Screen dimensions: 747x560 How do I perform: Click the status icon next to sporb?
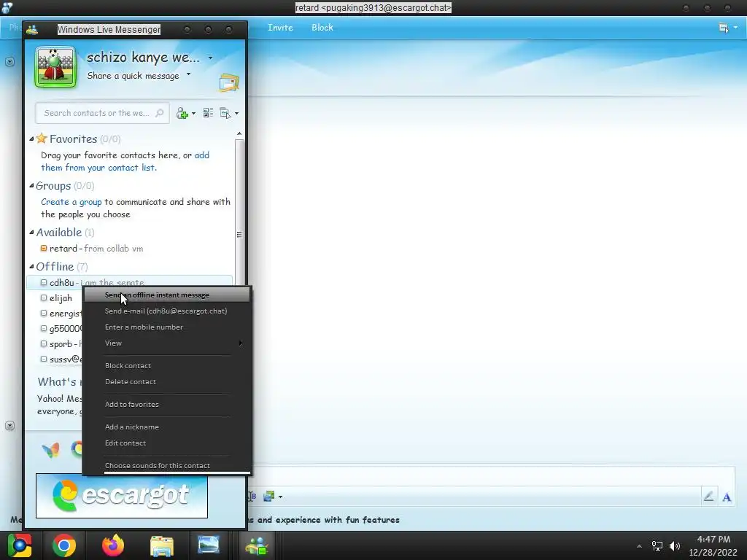click(44, 344)
